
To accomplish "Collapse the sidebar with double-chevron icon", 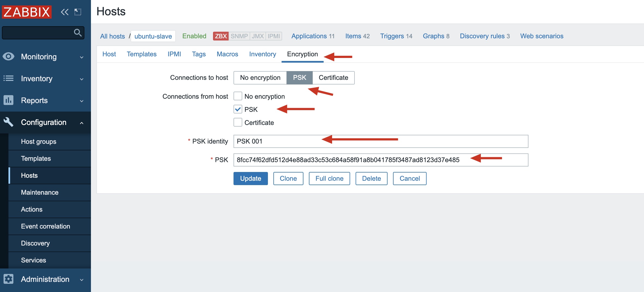I will (x=65, y=12).
